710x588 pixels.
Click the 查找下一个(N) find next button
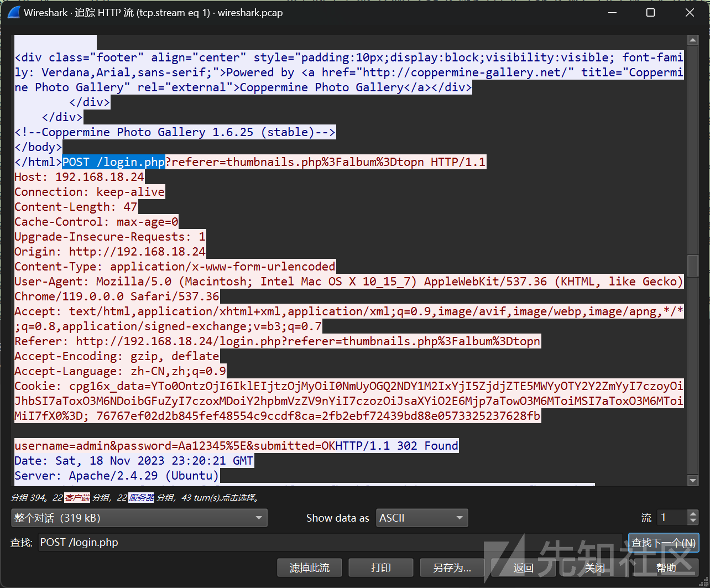click(664, 543)
